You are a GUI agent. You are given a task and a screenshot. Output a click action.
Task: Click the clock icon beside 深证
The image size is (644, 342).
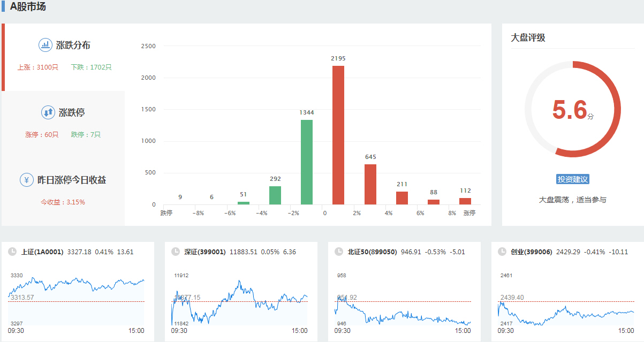176,252
